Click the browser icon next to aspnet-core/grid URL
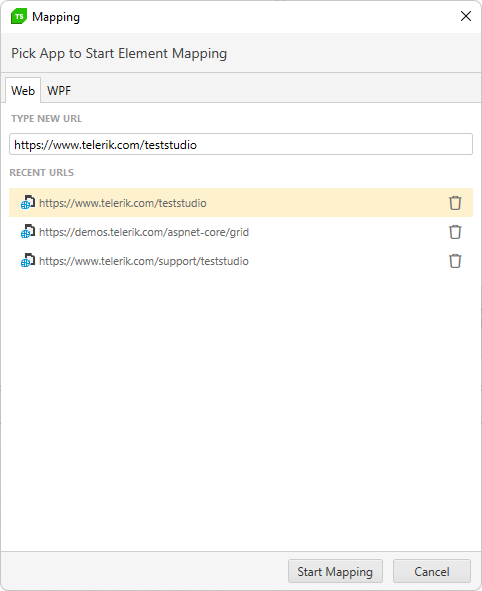482x591 pixels. tap(28, 231)
